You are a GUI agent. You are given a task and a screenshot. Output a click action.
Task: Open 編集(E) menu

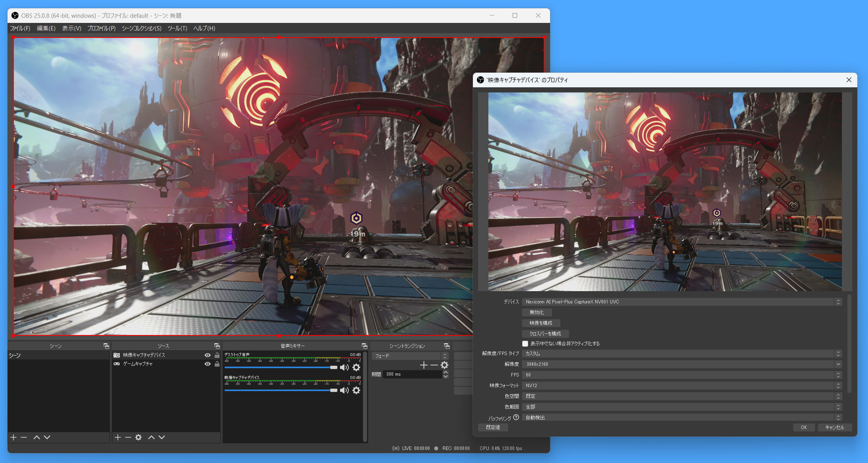click(x=46, y=28)
